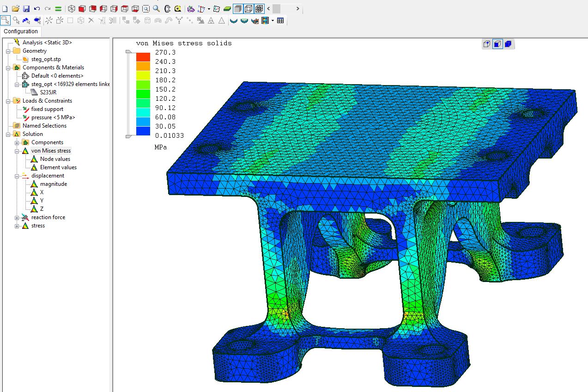Switch to the isometric wireframe cube view

pos(72,9)
